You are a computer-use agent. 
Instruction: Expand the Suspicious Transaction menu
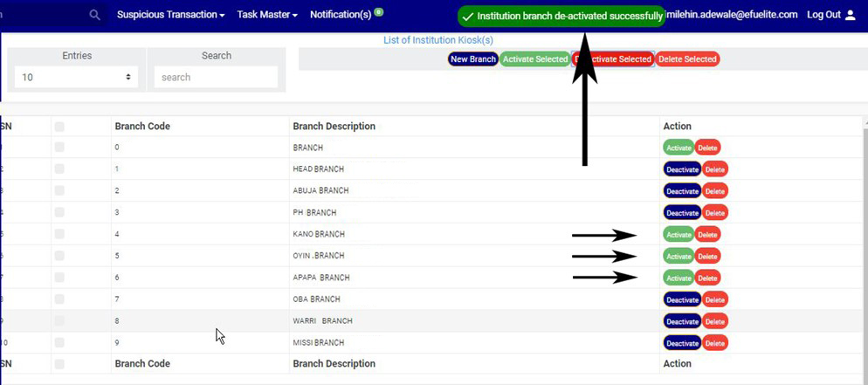pos(170,15)
